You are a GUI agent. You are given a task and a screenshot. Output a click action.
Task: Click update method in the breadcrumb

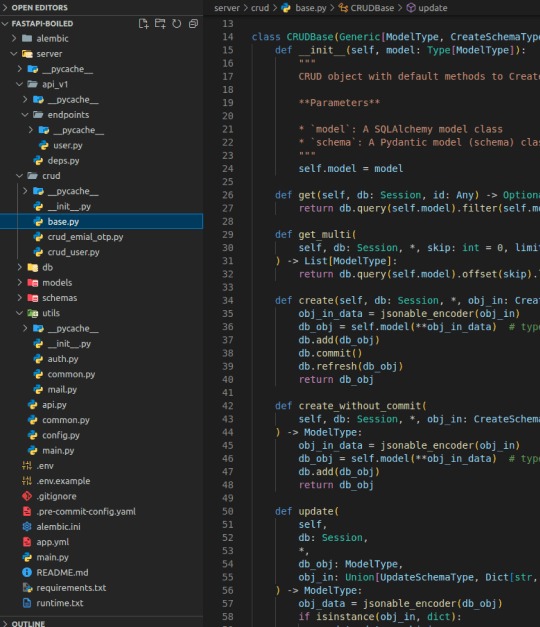click(x=433, y=8)
